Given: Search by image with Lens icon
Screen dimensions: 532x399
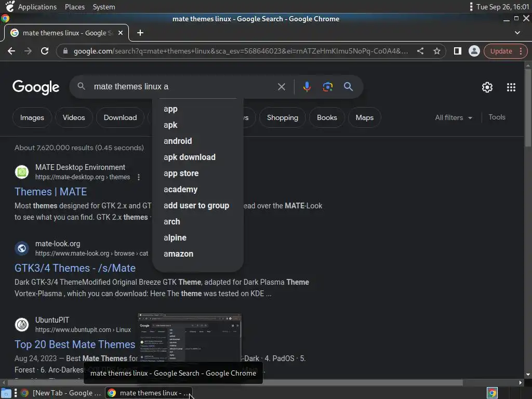Looking at the screenshot, I should 327,87.
